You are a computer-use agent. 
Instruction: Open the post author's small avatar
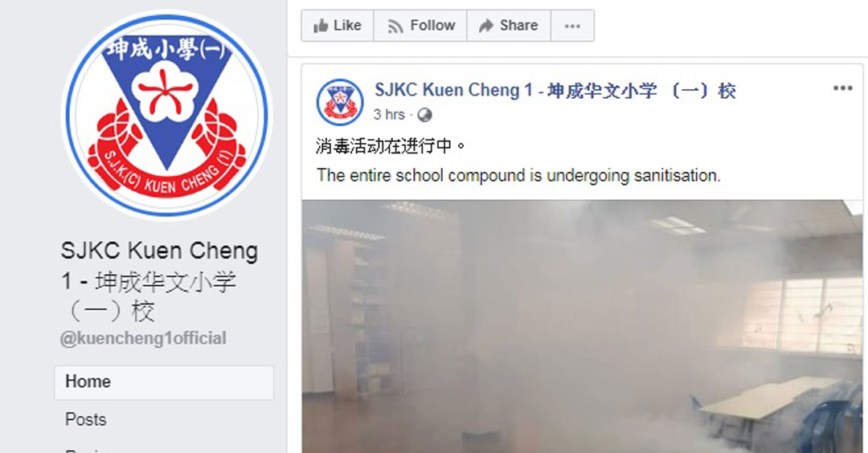tap(340, 102)
